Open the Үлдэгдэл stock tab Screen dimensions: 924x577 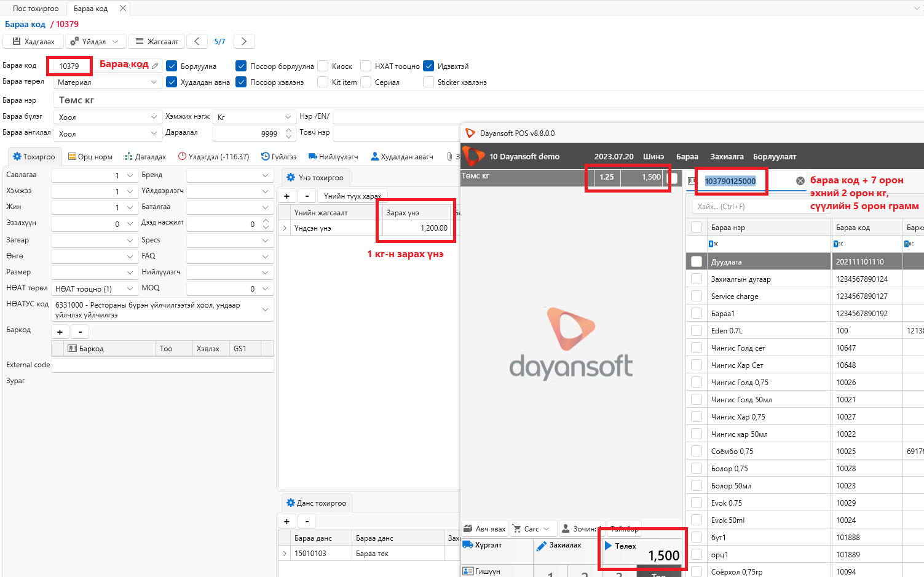214,156
